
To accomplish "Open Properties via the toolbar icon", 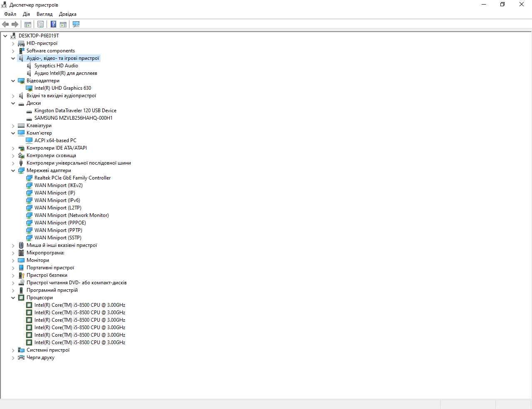I will point(40,24).
